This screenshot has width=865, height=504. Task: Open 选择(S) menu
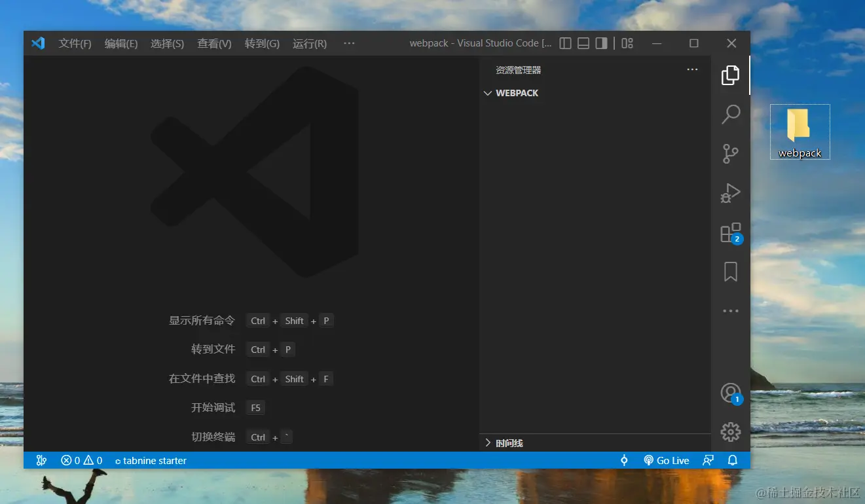click(167, 43)
